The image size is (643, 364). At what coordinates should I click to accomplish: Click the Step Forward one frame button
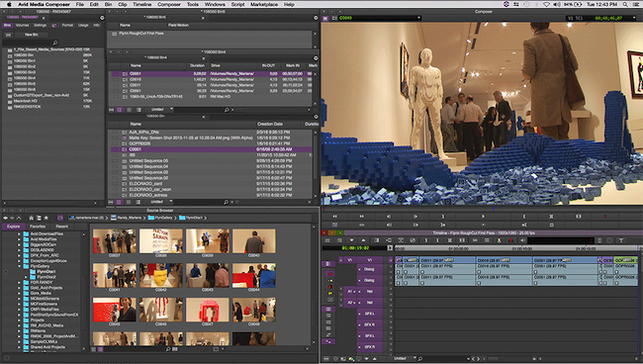[x=415, y=216]
